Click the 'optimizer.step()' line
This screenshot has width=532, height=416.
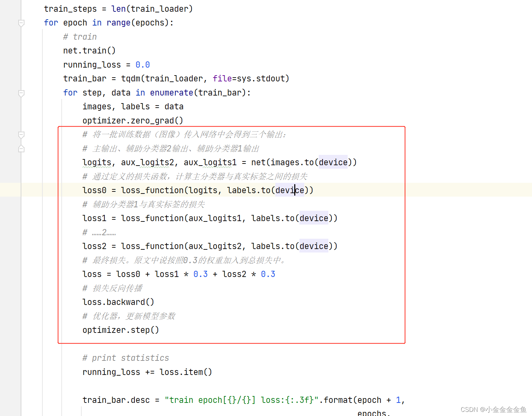coord(121,330)
